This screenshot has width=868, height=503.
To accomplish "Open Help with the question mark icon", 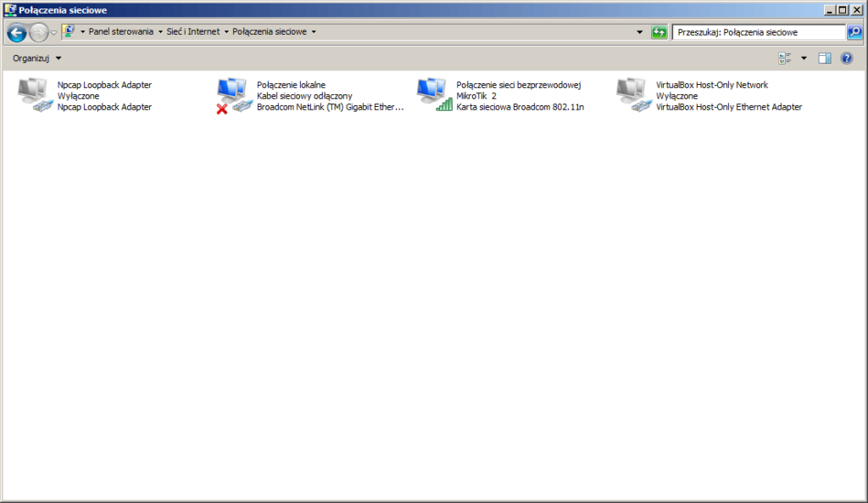I will tap(845, 58).
